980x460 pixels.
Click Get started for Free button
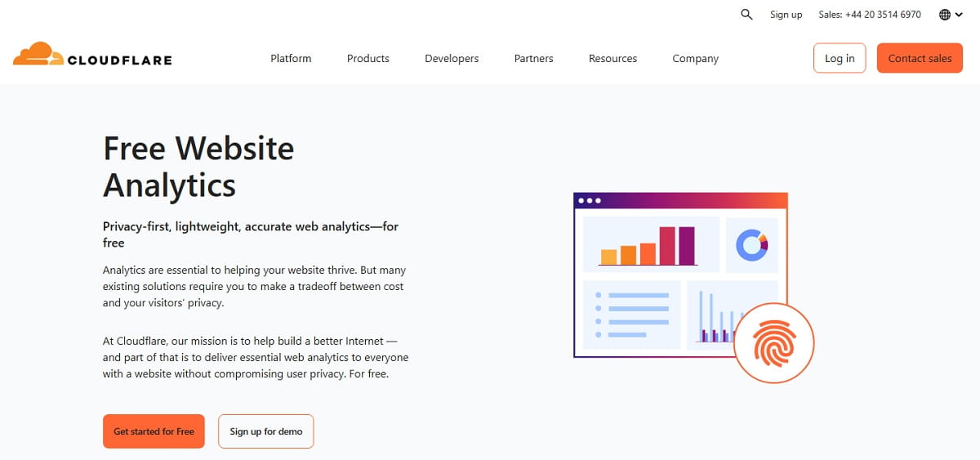pyautogui.click(x=154, y=431)
